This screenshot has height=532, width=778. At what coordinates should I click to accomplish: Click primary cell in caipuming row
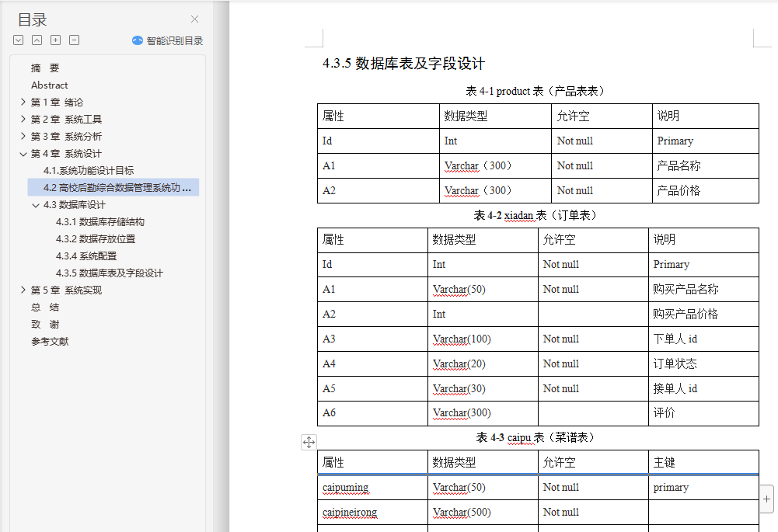[703, 488]
